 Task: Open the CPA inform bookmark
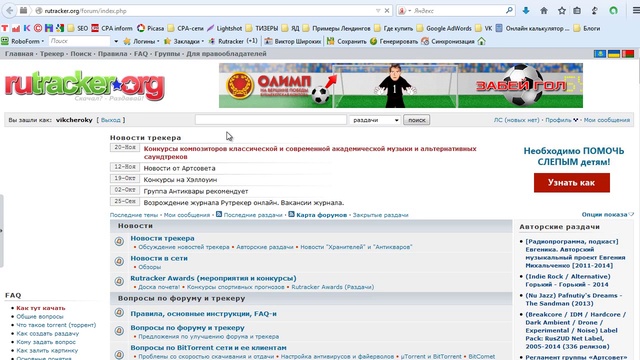pos(112,28)
